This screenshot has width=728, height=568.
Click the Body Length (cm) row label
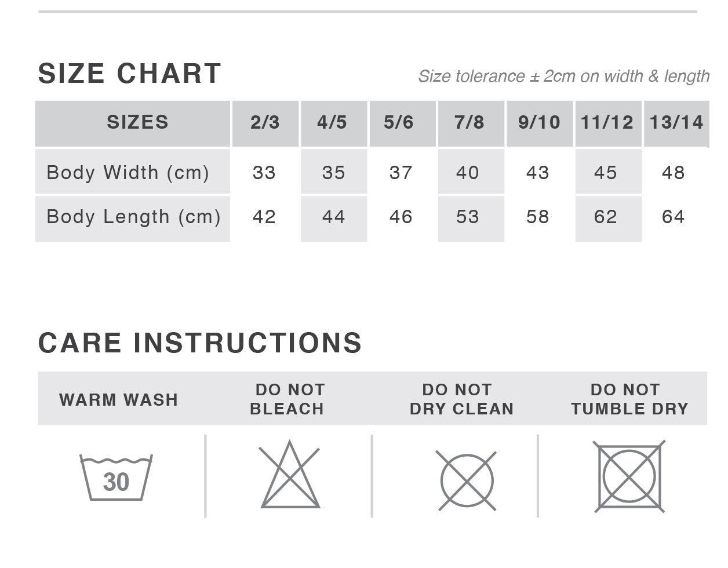[133, 217]
